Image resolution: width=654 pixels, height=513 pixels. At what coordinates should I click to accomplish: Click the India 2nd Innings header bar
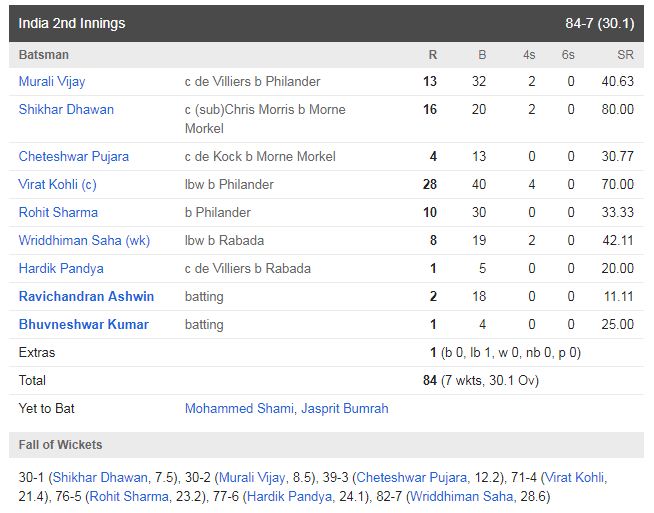tap(326, 23)
